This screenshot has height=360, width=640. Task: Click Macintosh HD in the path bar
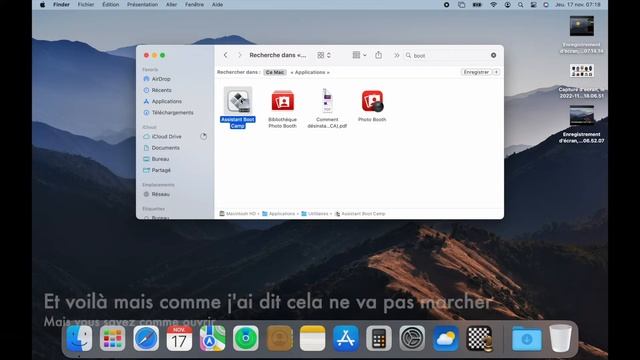click(238, 213)
